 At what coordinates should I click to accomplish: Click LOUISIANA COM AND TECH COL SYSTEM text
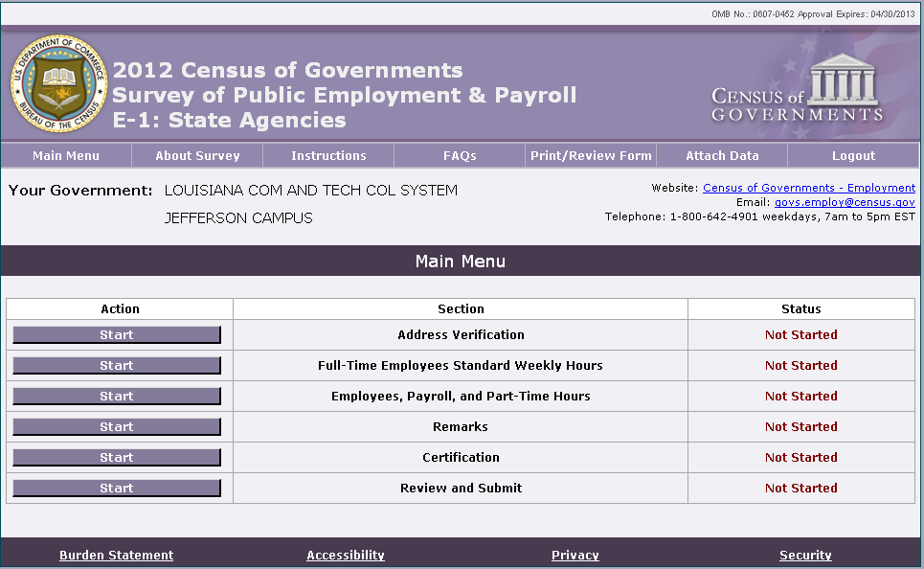[x=311, y=191]
